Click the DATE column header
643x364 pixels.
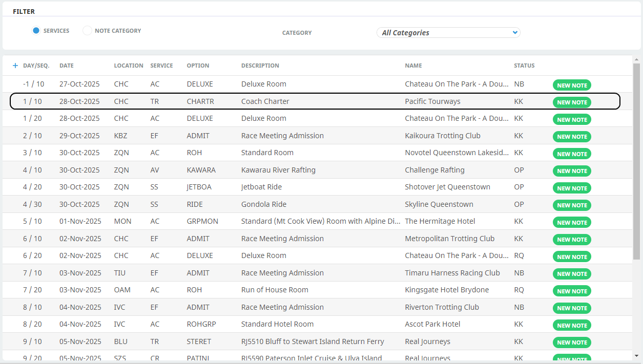[x=67, y=66]
